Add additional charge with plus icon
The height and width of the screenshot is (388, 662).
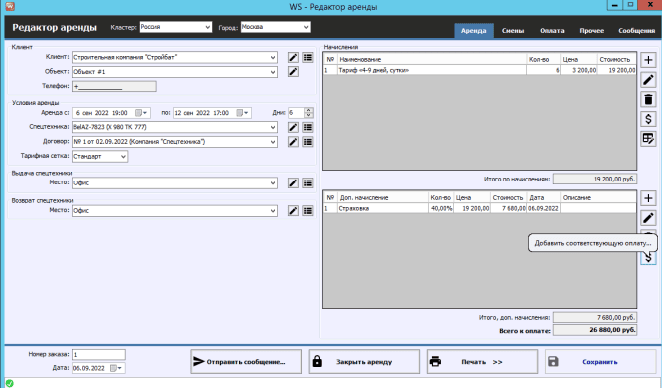648,198
